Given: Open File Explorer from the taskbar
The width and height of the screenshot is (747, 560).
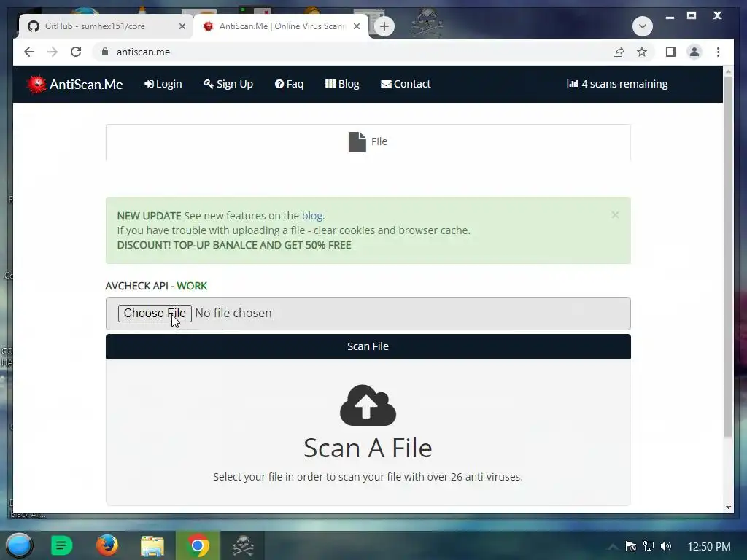Looking at the screenshot, I should coord(152,545).
